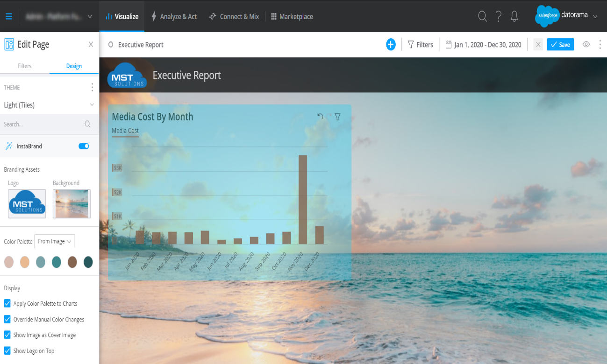Undo changes on the Media Cost widget
The image size is (607, 364).
[x=320, y=117]
